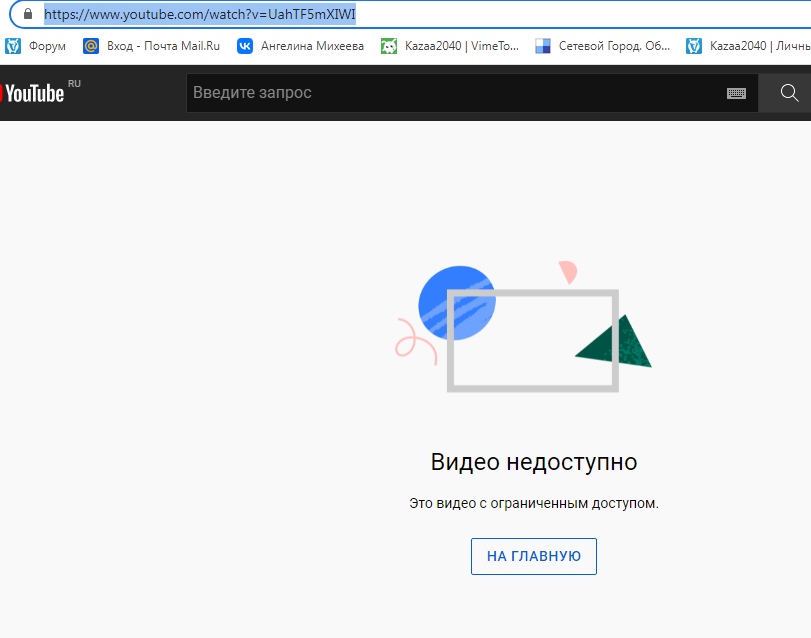The width and height of the screenshot is (811, 638).
Task: Open the Форум bookmark
Action: (38, 45)
